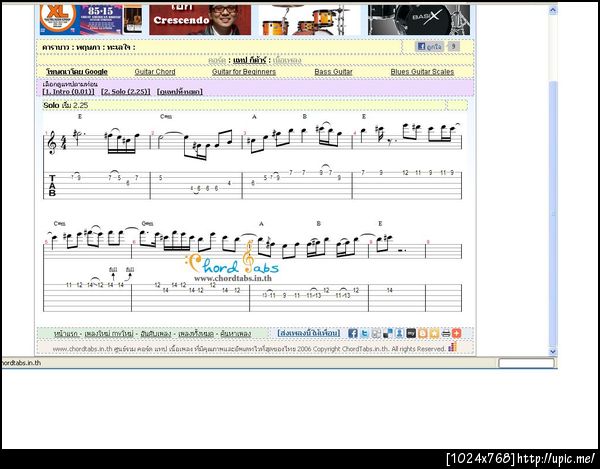Open the Blues Guitar Scales link
Image resolution: width=600 pixels, height=469 pixels.
click(422, 72)
